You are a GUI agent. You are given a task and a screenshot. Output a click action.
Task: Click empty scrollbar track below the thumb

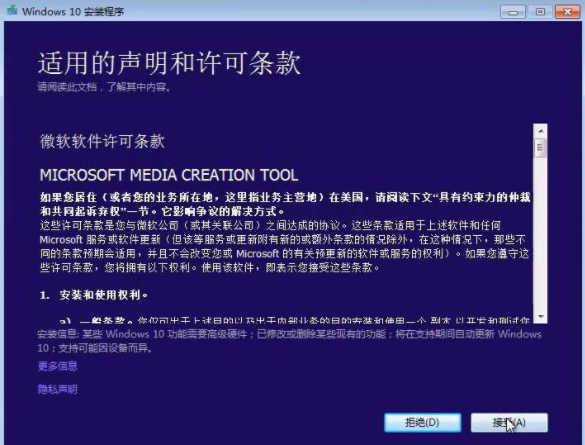click(x=540, y=234)
